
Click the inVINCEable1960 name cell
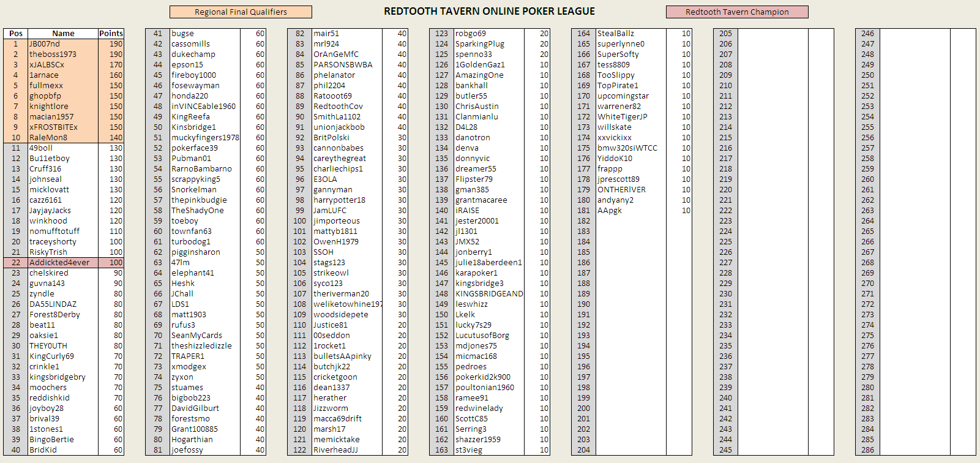click(x=205, y=106)
